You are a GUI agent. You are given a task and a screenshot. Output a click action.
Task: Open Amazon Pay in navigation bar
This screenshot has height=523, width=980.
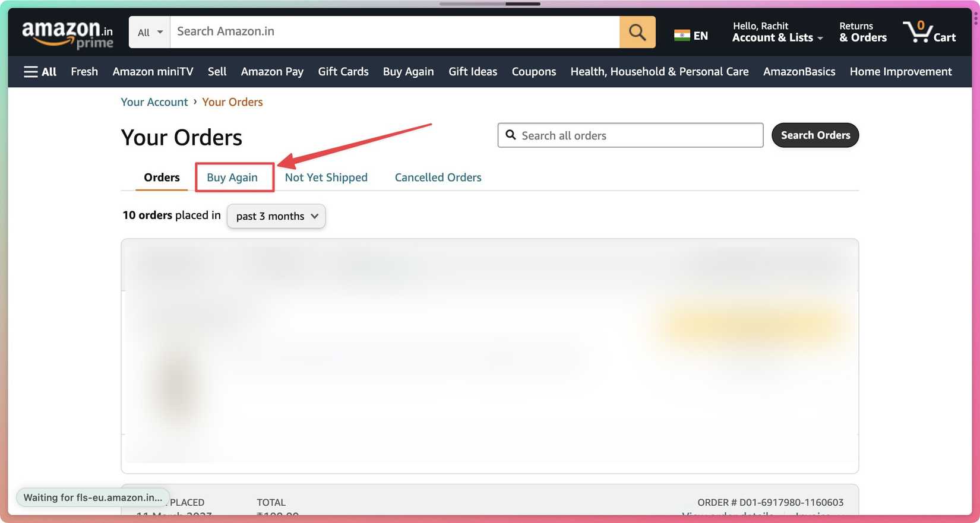tap(272, 72)
